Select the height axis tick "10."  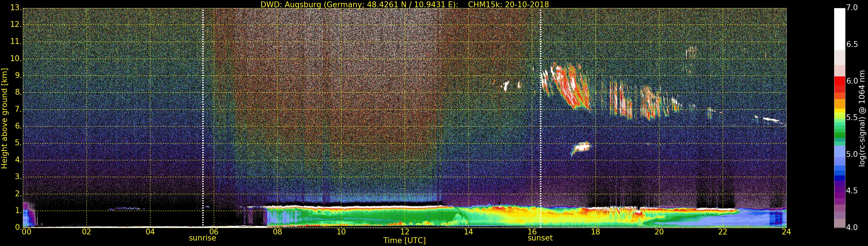[x=16, y=58]
